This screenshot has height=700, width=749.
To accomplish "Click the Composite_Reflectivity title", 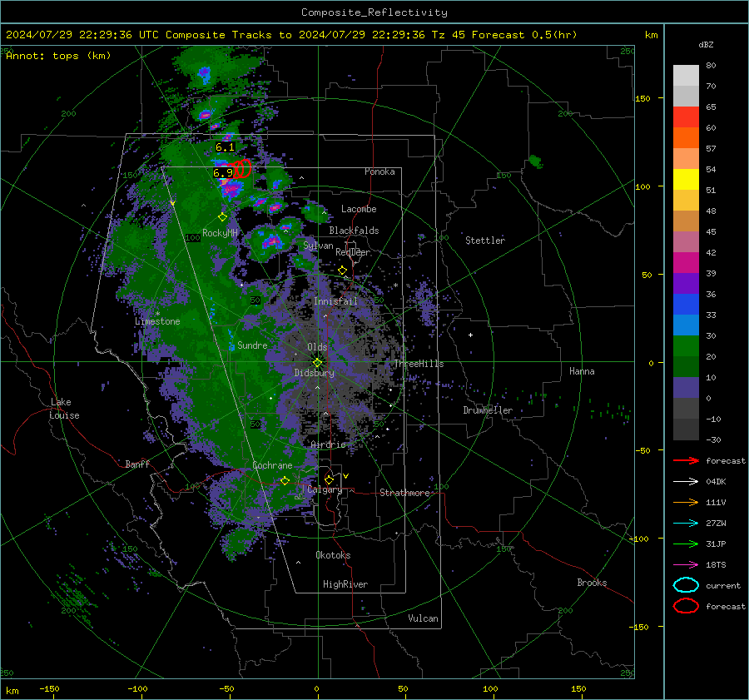I will coord(374,12).
